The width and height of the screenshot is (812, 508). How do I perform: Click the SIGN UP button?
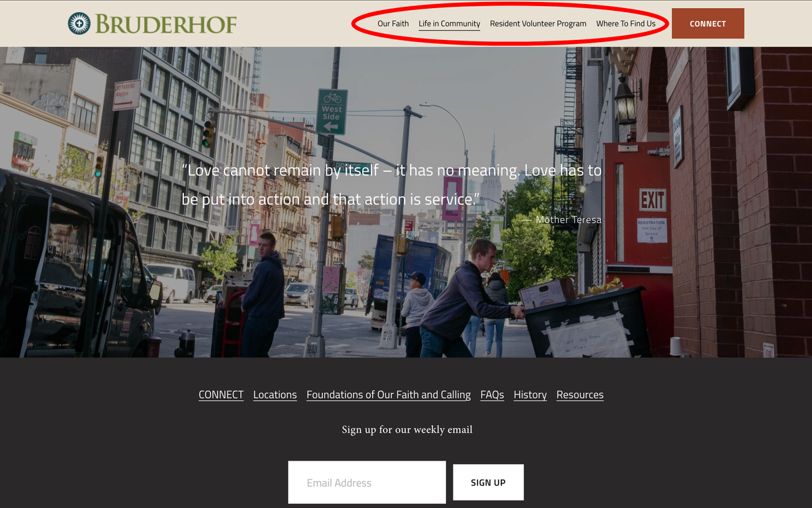pyautogui.click(x=488, y=482)
